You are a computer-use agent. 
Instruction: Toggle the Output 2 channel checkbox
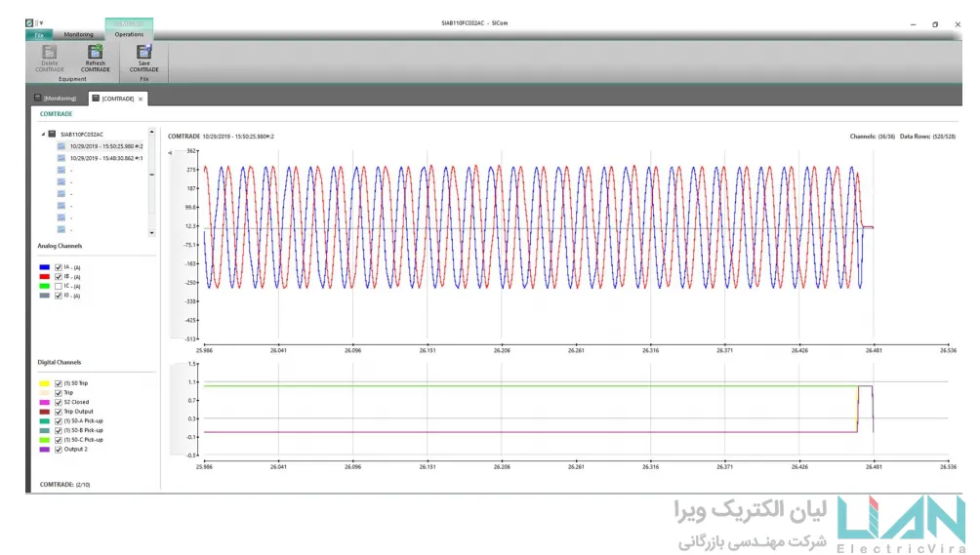point(59,449)
